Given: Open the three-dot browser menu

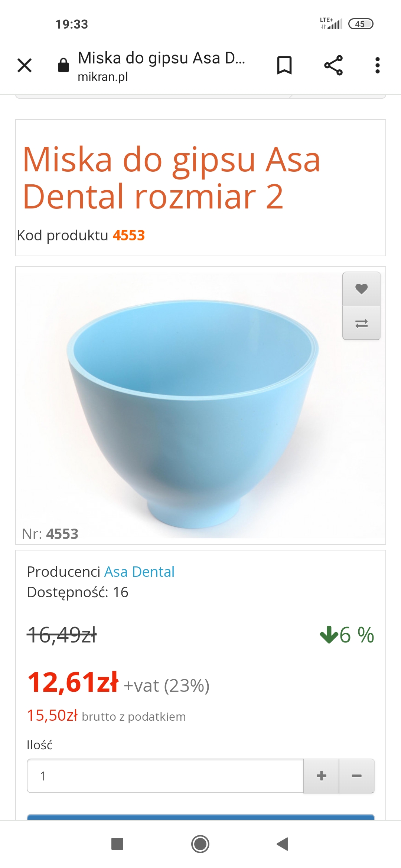Looking at the screenshot, I should pyautogui.click(x=377, y=66).
